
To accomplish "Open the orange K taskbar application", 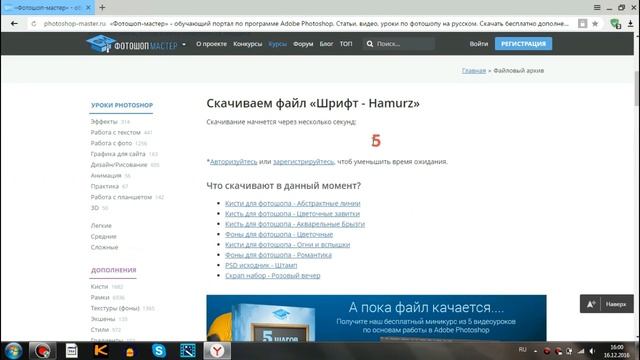I will click(101, 351).
